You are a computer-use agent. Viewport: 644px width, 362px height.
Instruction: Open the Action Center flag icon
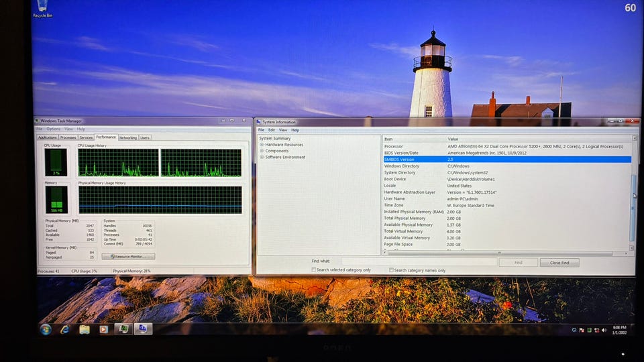(582, 330)
